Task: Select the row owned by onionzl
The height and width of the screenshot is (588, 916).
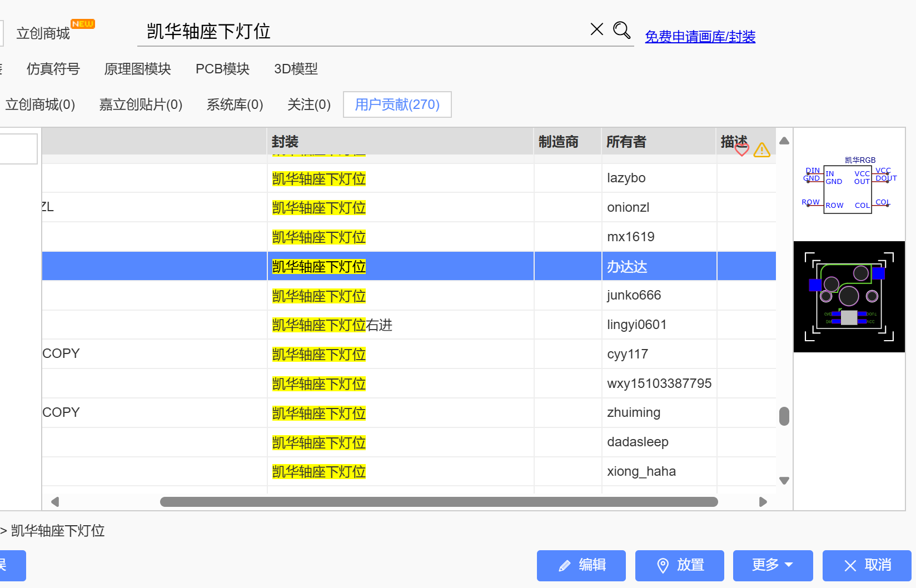Action: pyautogui.click(x=409, y=208)
